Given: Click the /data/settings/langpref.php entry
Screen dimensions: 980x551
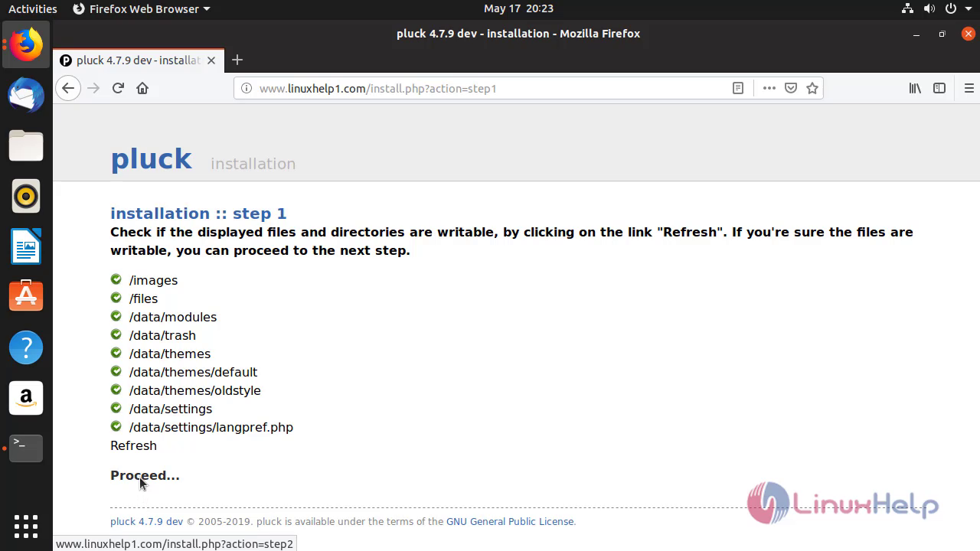Looking at the screenshot, I should pos(211,427).
